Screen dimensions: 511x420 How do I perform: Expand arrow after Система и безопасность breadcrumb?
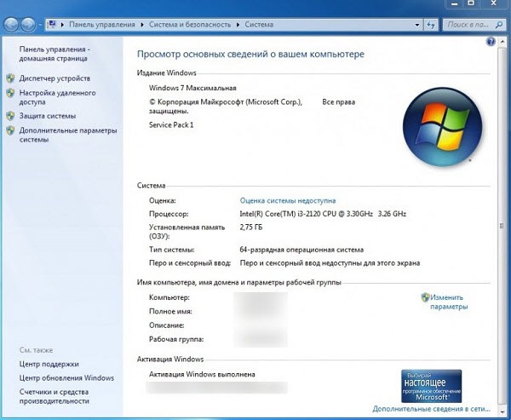238,25
